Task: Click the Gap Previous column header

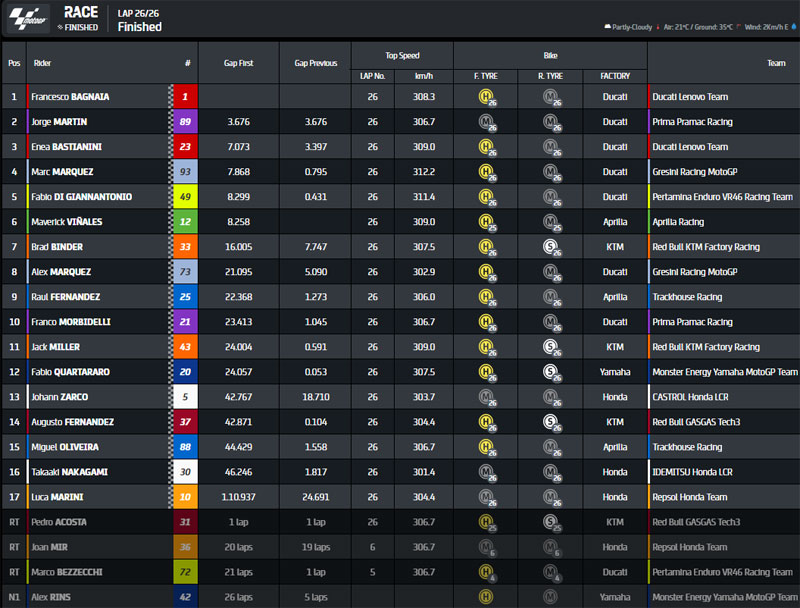Action: 315,62
